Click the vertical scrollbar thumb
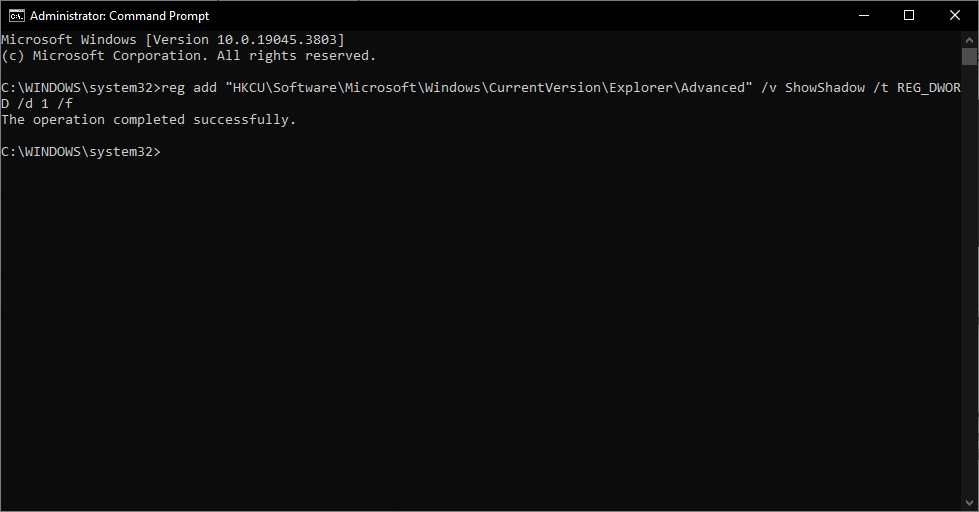Image resolution: width=979 pixels, height=512 pixels. point(969,57)
